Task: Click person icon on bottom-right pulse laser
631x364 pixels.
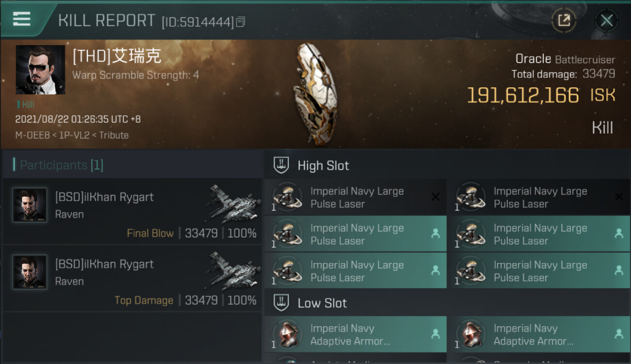Action: pyautogui.click(x=619, y=270)
